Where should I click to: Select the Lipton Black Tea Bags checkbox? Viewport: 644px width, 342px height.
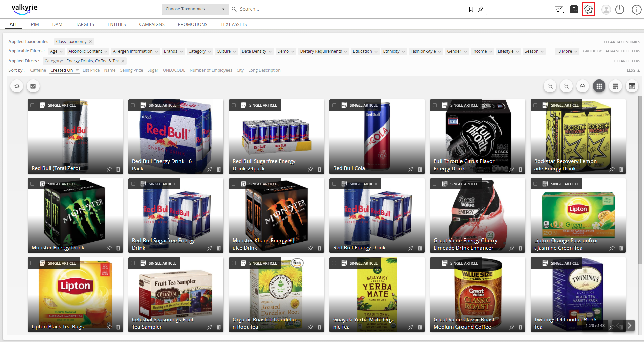point(33,263)
